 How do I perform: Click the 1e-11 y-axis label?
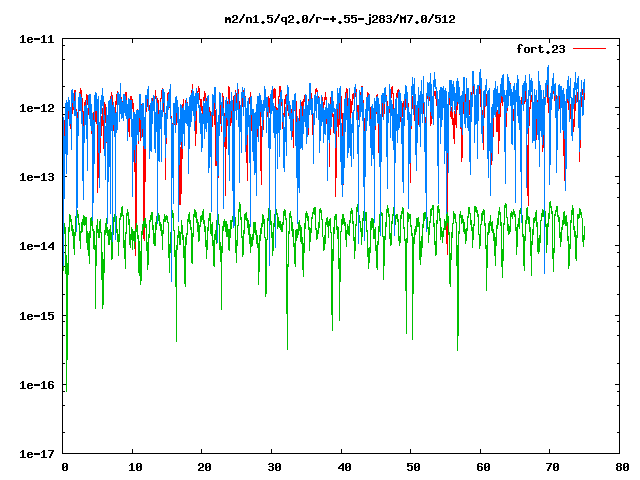click(x=37, y=39)
